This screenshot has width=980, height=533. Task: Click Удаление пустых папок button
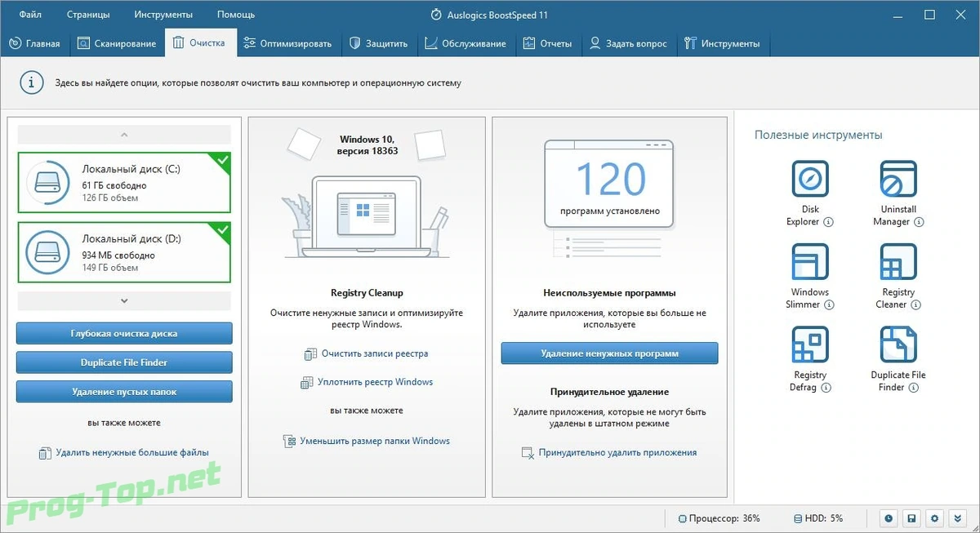(x=124, y=392)
